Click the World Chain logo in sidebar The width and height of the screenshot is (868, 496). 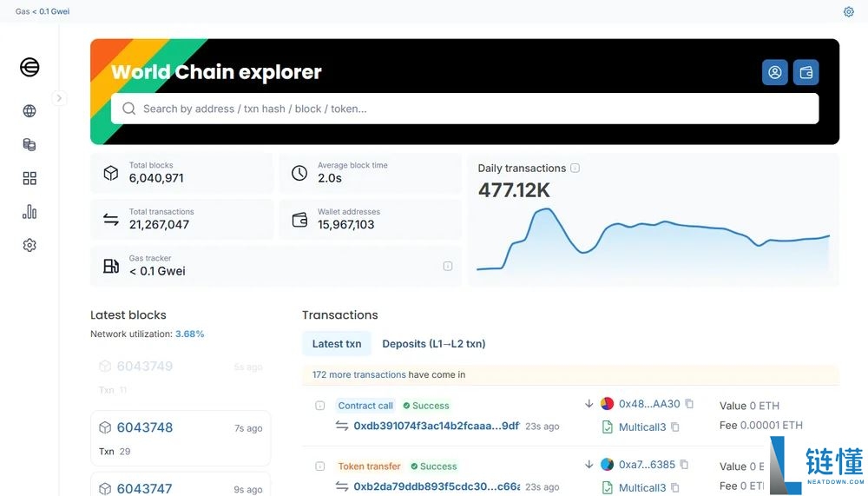(x=30, y=67)
